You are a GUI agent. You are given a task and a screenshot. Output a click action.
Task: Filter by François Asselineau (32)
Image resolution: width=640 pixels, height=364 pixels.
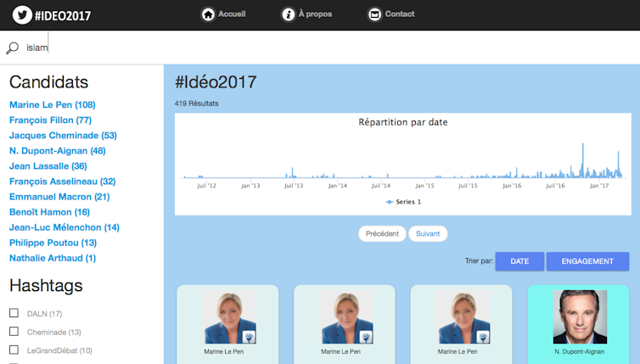63,182
